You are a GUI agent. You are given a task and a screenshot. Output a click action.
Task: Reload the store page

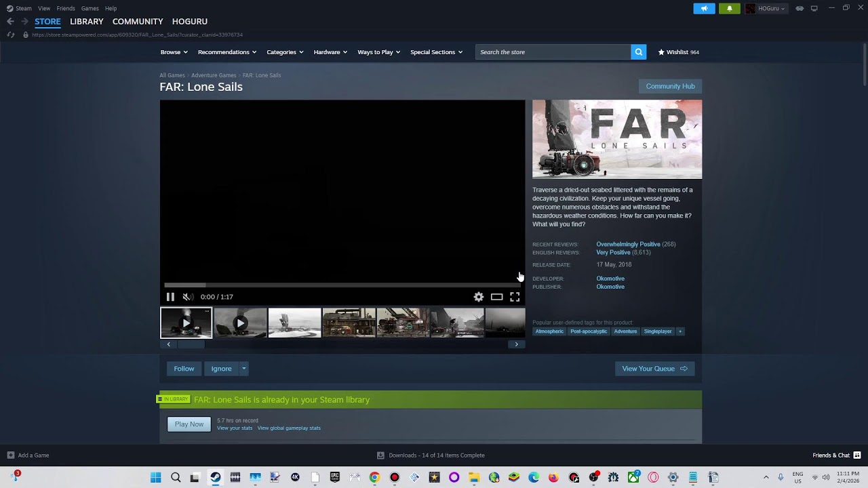11,35
